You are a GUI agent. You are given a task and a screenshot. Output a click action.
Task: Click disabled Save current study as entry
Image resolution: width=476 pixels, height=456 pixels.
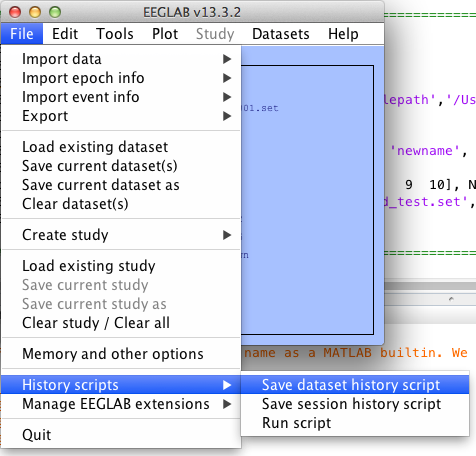[x=121, y=304]
